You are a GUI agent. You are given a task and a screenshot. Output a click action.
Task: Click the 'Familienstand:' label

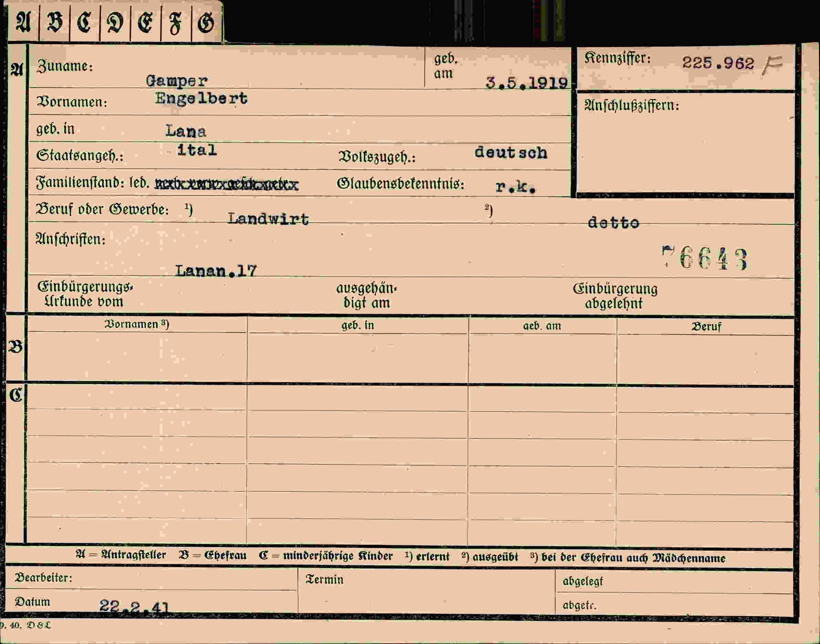(80, 183)
